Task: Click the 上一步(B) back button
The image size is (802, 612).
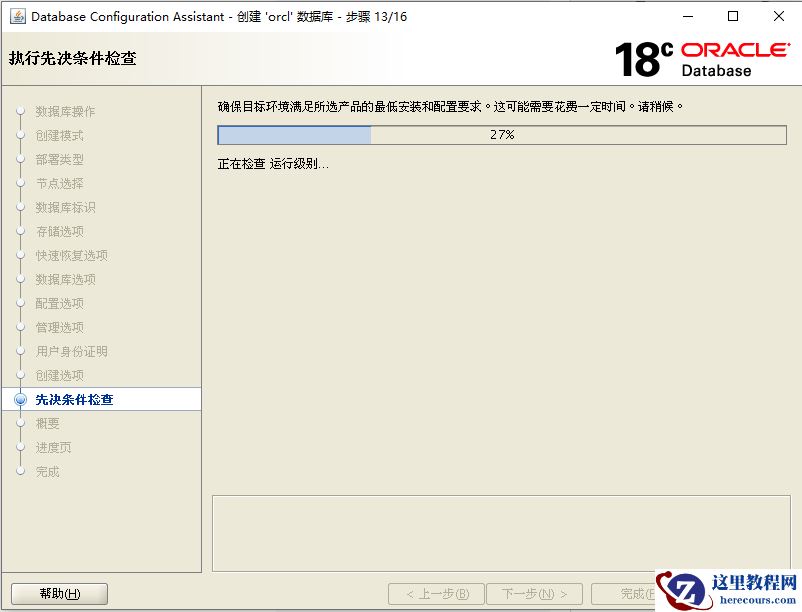Action: pyautogui.click(x=436, y=594)
